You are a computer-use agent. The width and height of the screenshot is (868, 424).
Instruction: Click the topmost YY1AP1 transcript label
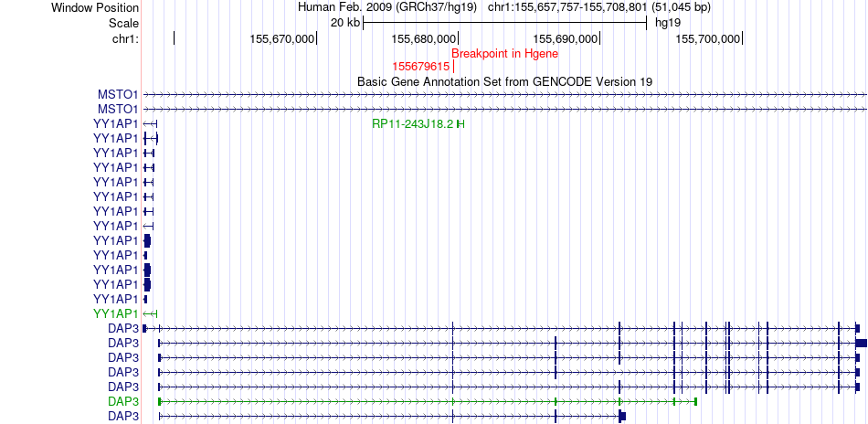(116, 123)
